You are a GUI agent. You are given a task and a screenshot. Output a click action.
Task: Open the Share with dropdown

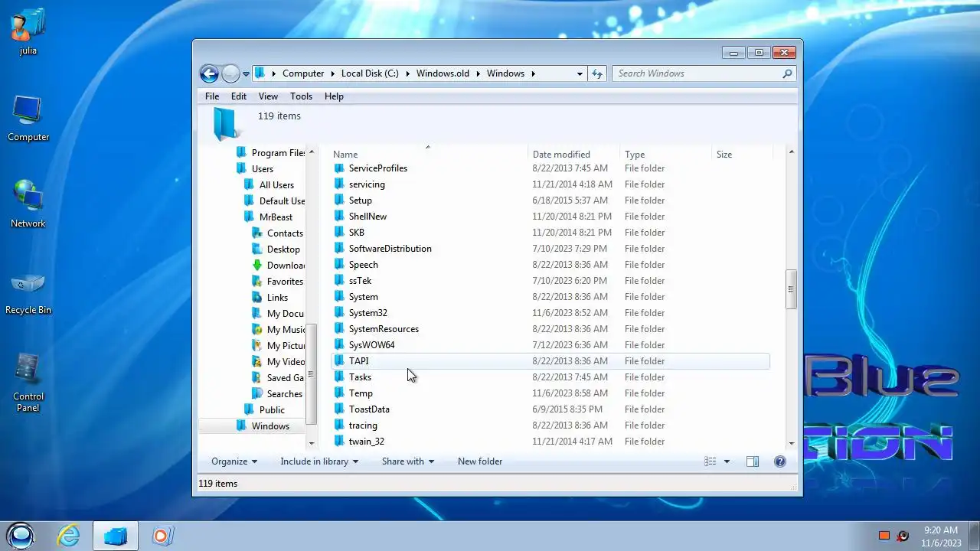point(408,461)
